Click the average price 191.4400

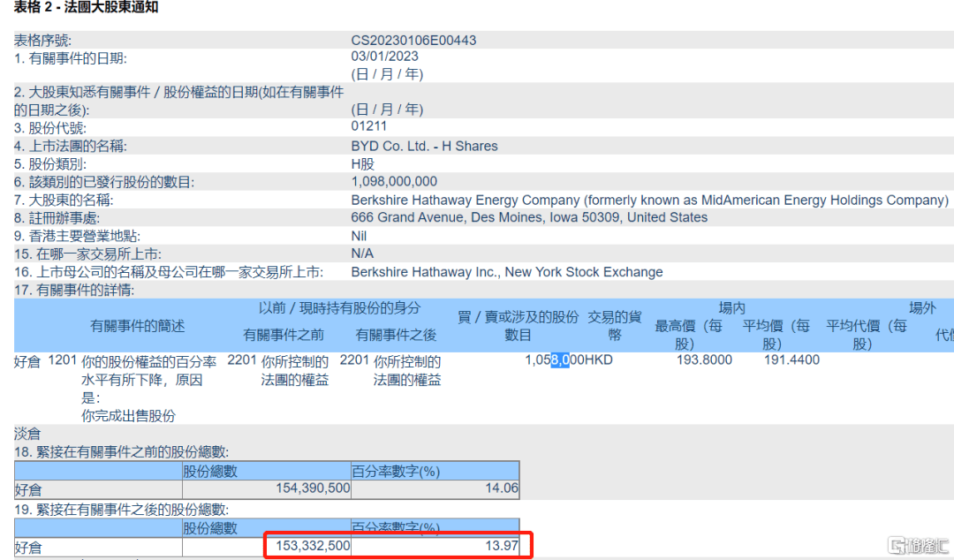pyautogui.click(x=792, y=360)
